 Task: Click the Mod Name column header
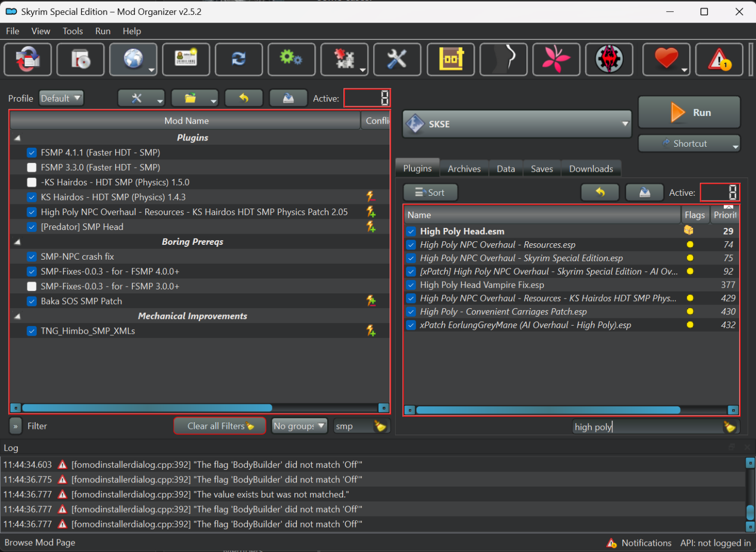[x=186, y=121]
